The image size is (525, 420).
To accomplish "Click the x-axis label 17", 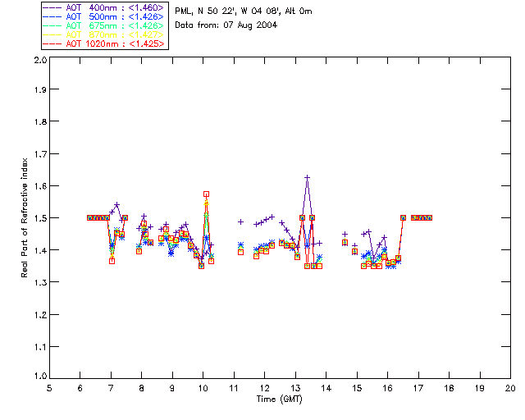I will [418, 388].
